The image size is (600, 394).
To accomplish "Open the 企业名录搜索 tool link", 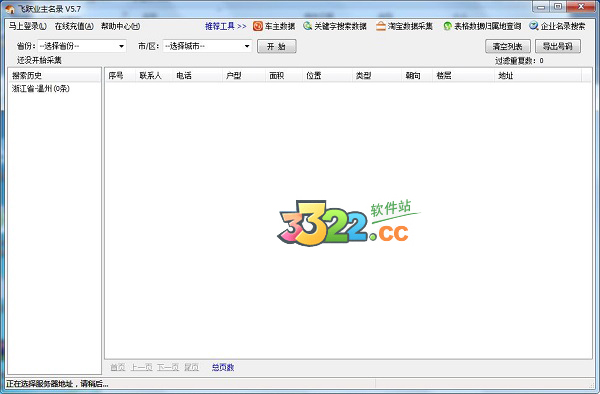I will tap(563, 26).
